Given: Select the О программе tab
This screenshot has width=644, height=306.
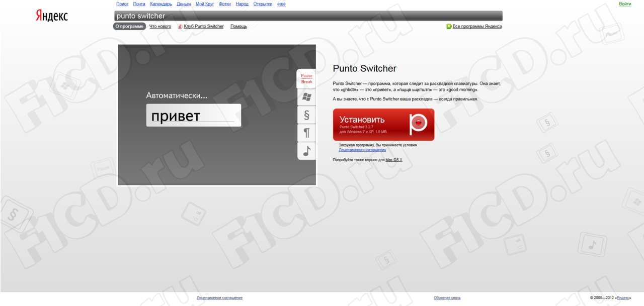Looking at the screenshot, I should (129, 27).
